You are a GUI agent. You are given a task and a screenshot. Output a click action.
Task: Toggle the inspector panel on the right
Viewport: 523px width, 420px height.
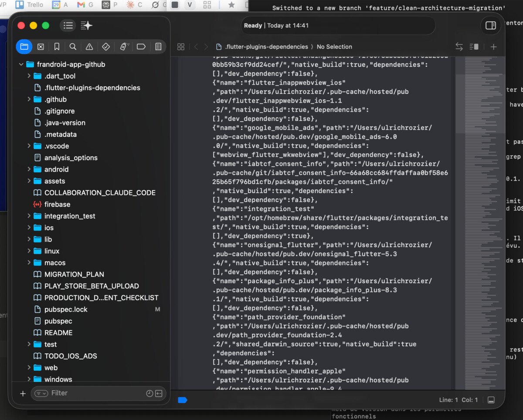tap(491, 26)
